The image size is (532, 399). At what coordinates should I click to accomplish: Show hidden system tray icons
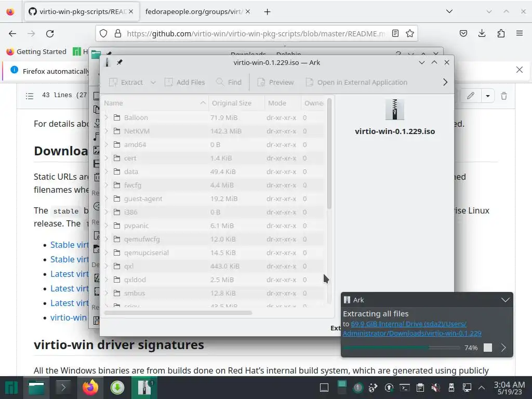482,388
